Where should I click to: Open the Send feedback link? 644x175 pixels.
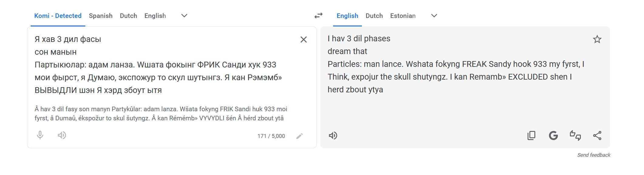[594, 155]
